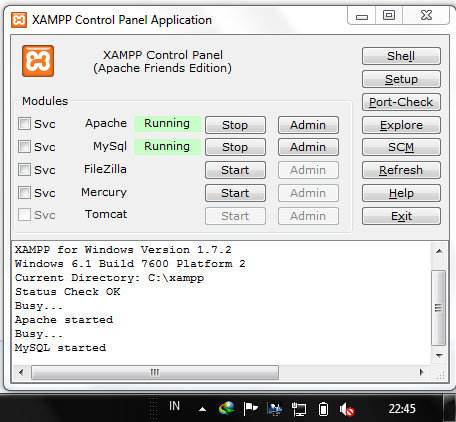Click the IN language indicator
Viewport: 456px width, 422px height.
174,406
